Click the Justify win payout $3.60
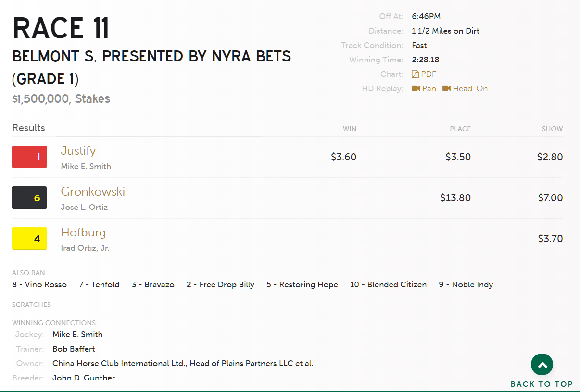 pos(343,157)
